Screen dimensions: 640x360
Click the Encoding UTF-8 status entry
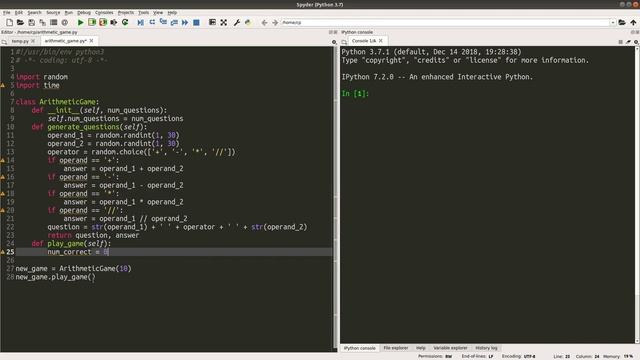(518, 357)
